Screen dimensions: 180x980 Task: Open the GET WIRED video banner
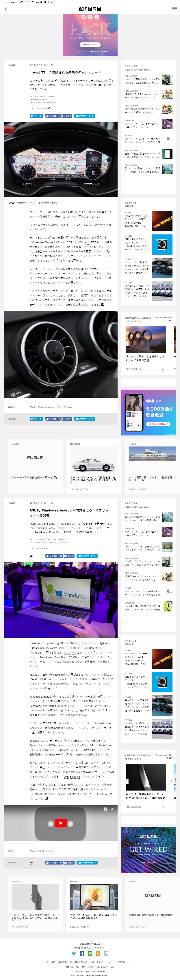[149, 850]
